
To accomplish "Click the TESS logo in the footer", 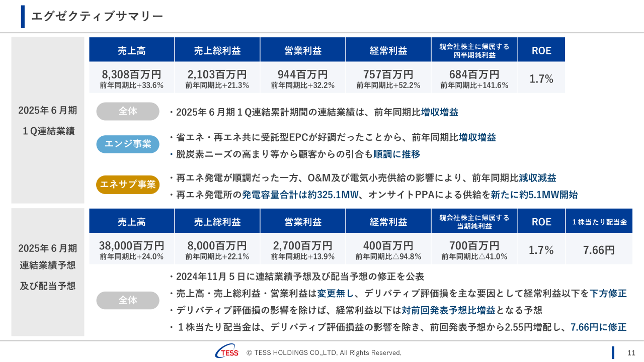I will (x=227, y=352).
